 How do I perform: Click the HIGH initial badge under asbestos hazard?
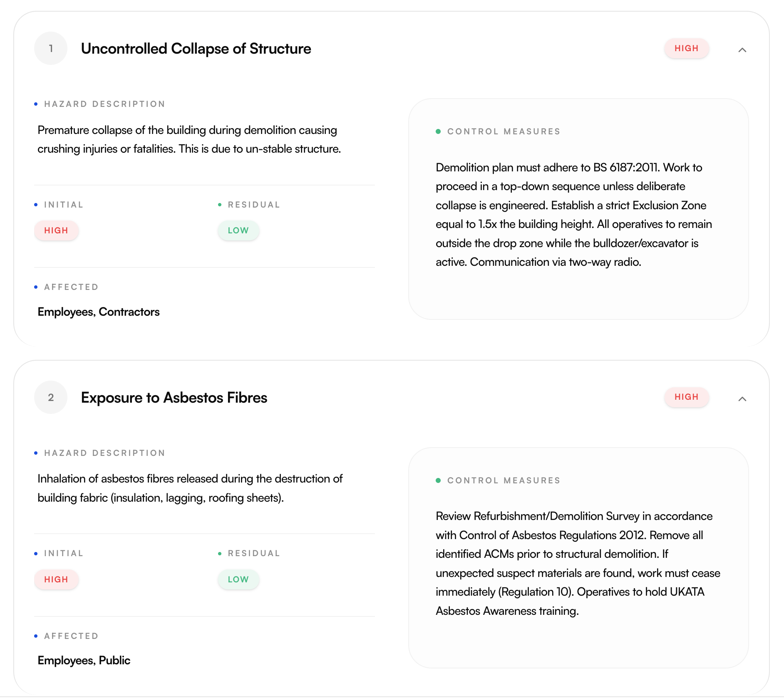[57, 579]
